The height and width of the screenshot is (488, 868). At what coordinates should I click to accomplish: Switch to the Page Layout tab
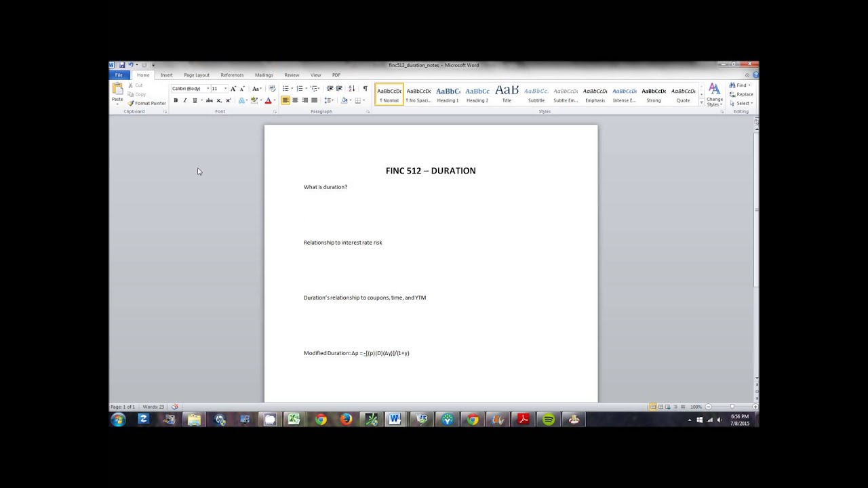pyautogui.click(x=197, y=75)
